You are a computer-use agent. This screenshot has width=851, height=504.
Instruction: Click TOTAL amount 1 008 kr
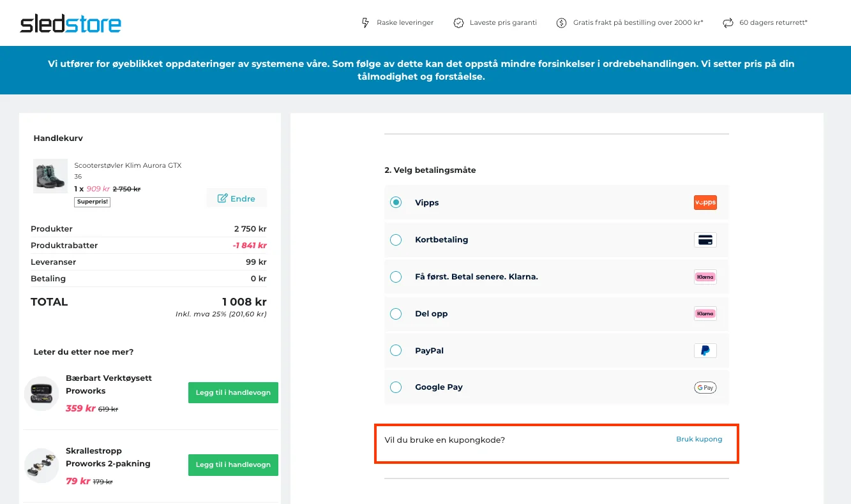[x=245, y=302]
